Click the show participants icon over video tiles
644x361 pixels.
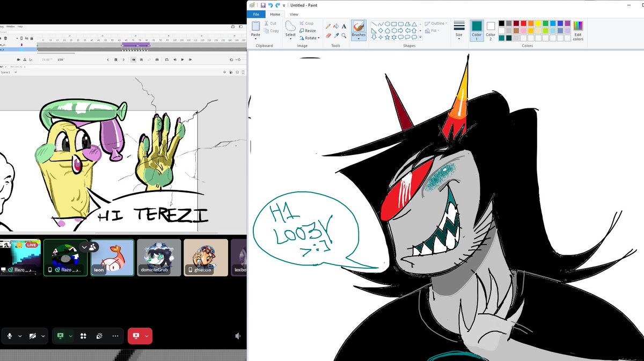point(93,247)
